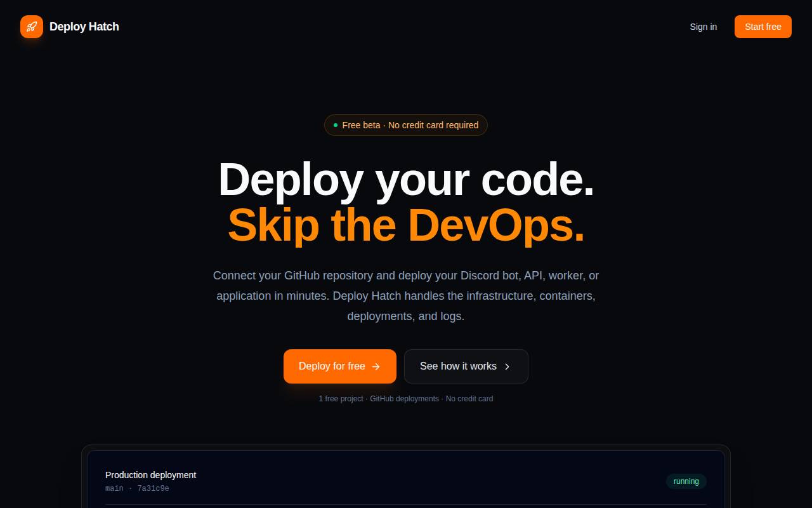Image resolution: width=812 pixels, height=508 pixels.
Task: Click the Deploy for free button
Action: [x=340, y=366]
